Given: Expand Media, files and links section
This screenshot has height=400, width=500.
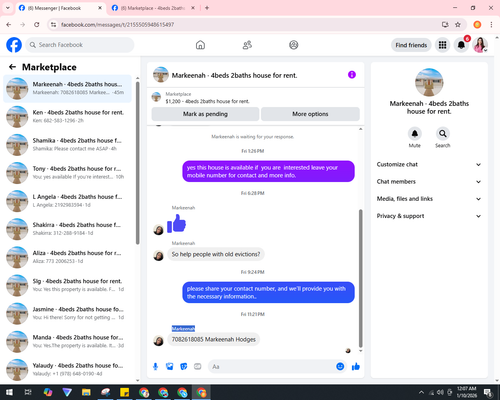Looking at the screenshot, I should tap(429, 199).
